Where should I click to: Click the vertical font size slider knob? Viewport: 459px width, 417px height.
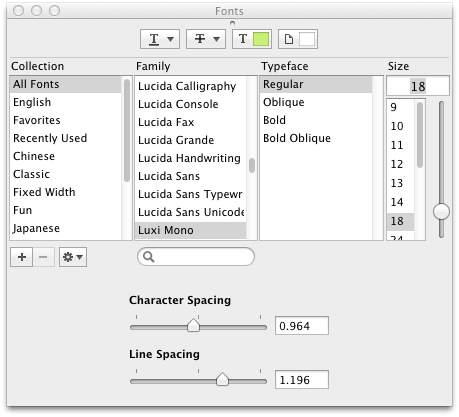(x=441, y=212)
